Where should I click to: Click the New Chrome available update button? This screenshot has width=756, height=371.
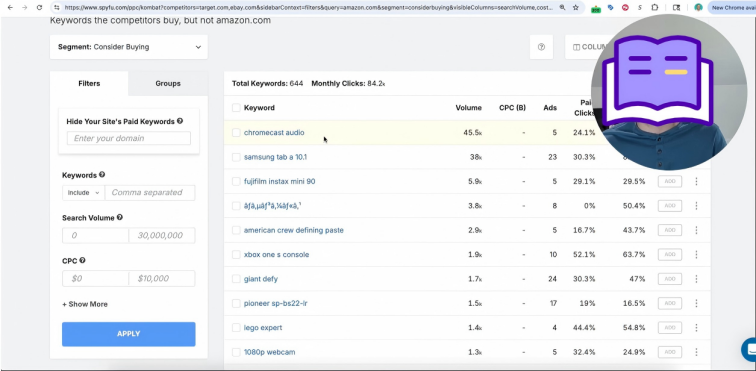(x=732, y=8)
